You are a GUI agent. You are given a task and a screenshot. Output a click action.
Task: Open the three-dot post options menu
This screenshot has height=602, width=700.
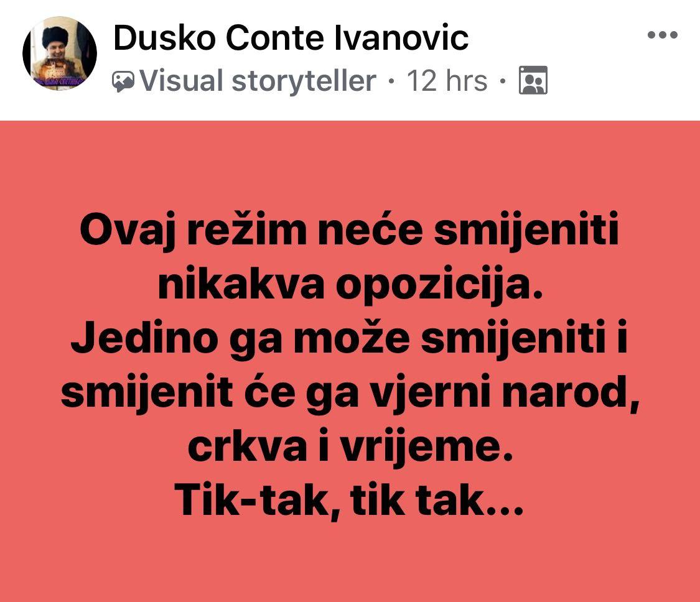point(663,35)
